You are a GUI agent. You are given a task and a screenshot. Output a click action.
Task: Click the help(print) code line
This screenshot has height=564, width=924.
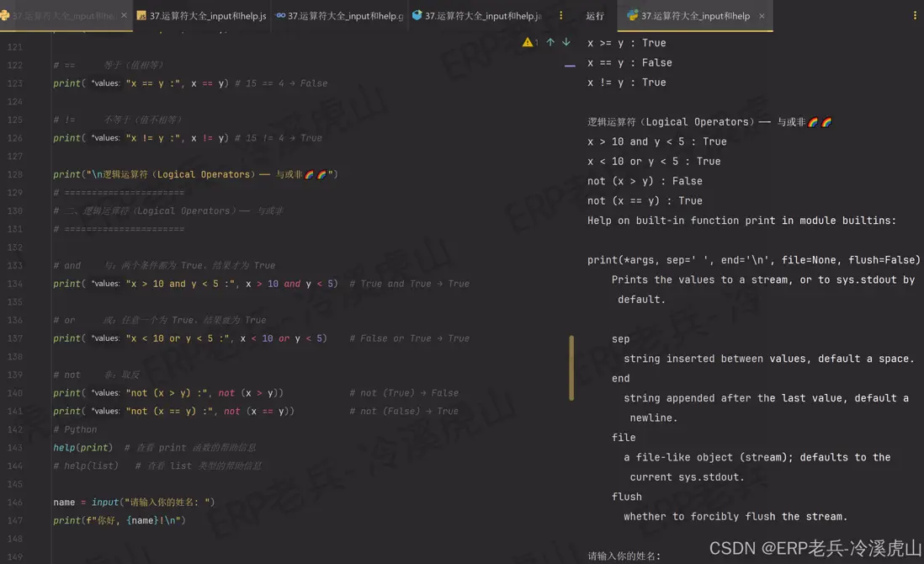pos(154,448)
